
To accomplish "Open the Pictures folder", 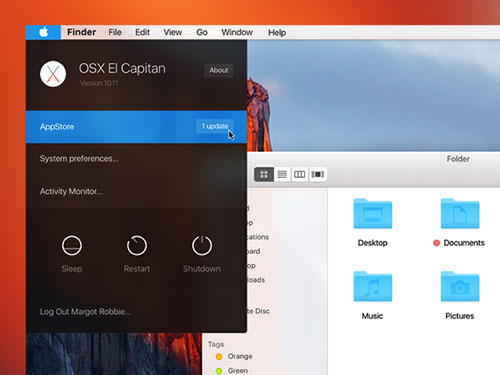I will pyautogui.click(x=460, y=286).
